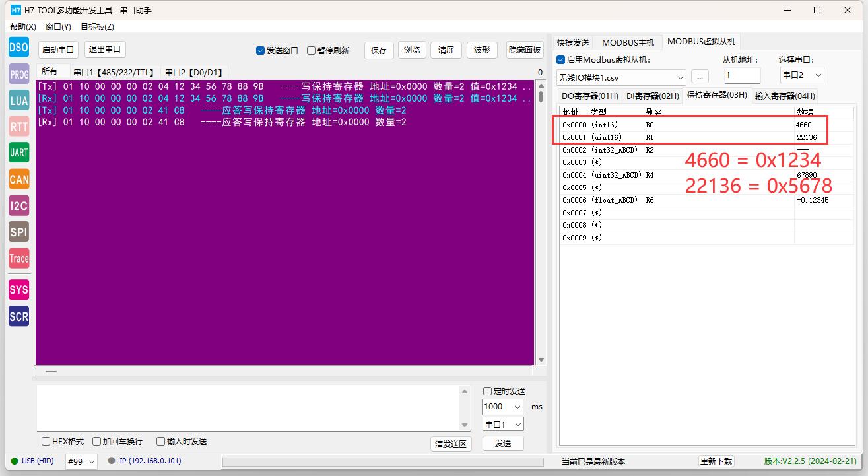Viewport: 868px width, 476px height.
Task: Switch to 串口2【D0/D1】 tab
Action: (194, 72)
